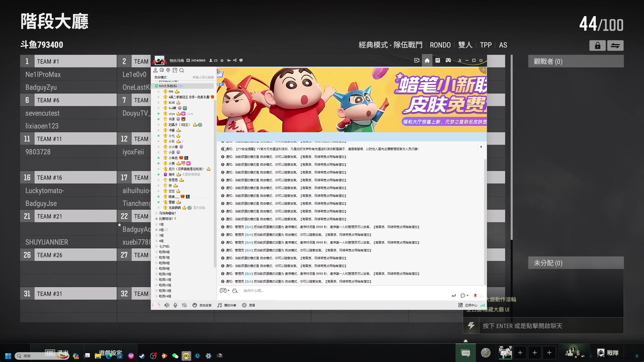
Task: Select the RONDO mode option
Action: tap(440, 44)
